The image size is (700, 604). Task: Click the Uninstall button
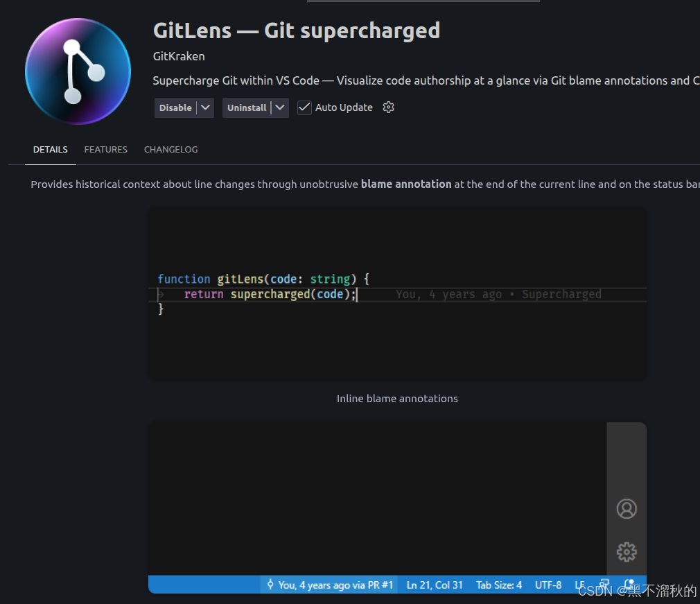(x=247, y=107)
